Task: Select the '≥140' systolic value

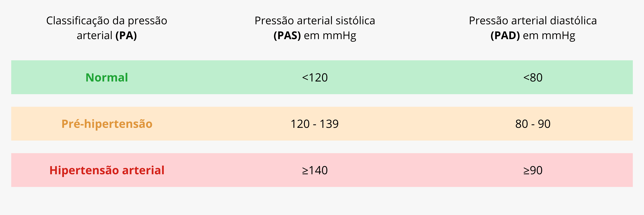Action: pyautogui.click(x=315, y=170)
